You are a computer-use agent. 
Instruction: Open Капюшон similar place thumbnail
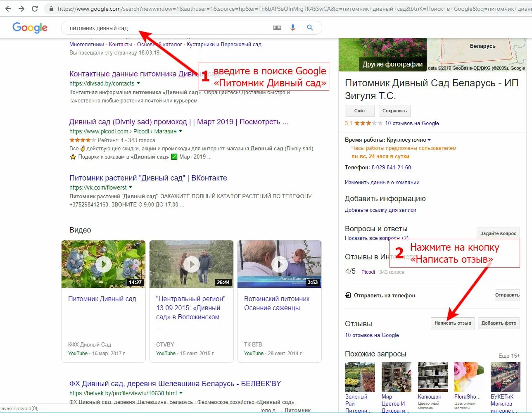click(x=433, y=377)
